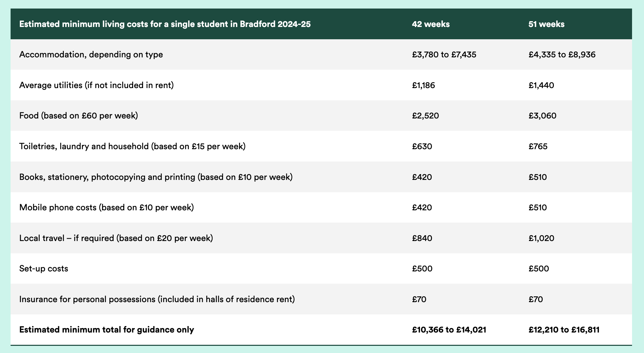Click the '51 weeks' column header
Screen dimensions: 644x353
[x=546, y=24]
